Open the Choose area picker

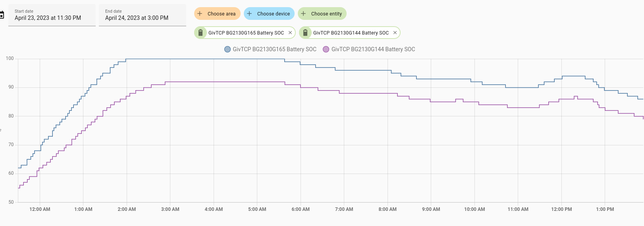pyautogui.click(x=217, y=14)
